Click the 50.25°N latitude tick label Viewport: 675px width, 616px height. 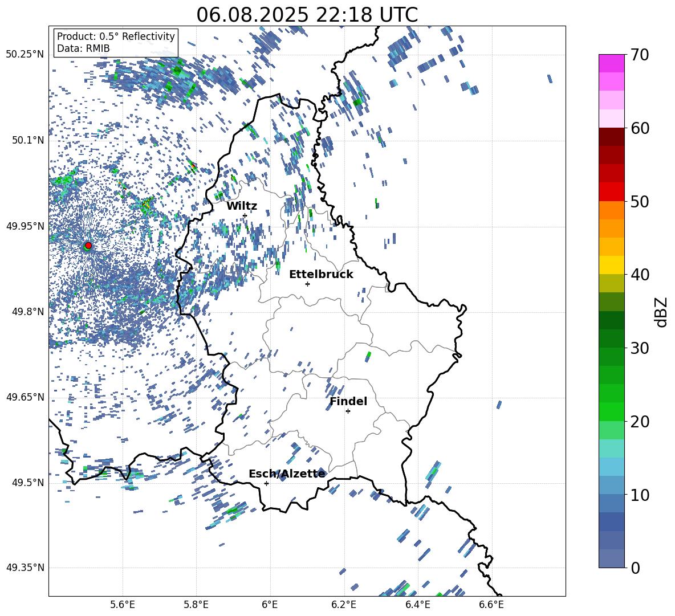coord(25,55)
